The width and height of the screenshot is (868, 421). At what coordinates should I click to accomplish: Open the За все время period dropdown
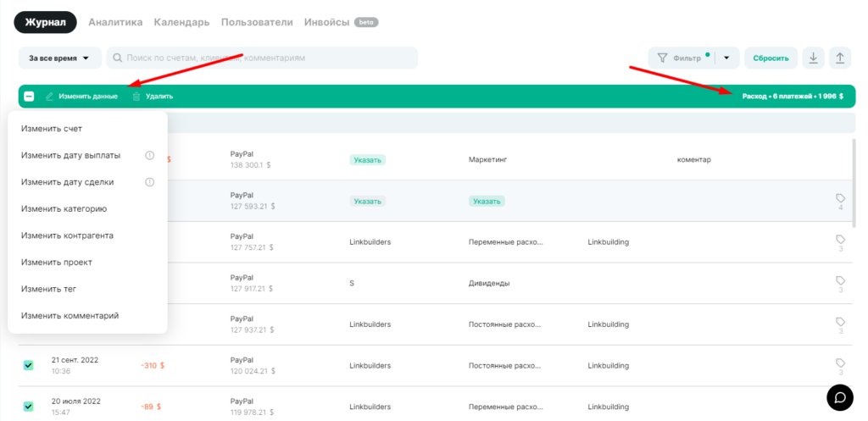[60, 58]
